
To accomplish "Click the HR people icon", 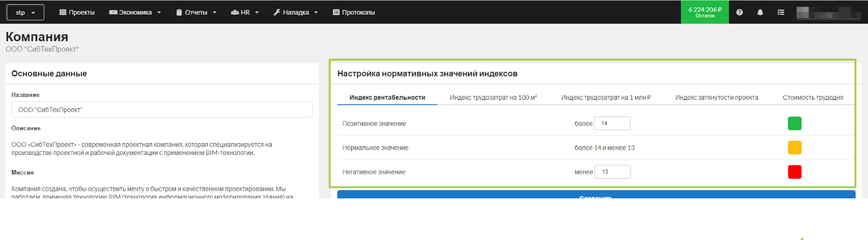I will click(x=235, y=12).
